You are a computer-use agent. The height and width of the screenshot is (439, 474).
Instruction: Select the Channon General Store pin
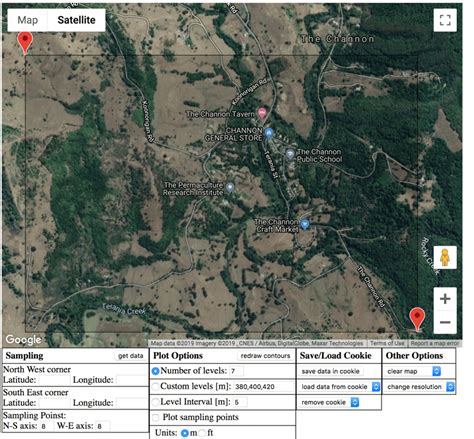[x=269, y=133]
